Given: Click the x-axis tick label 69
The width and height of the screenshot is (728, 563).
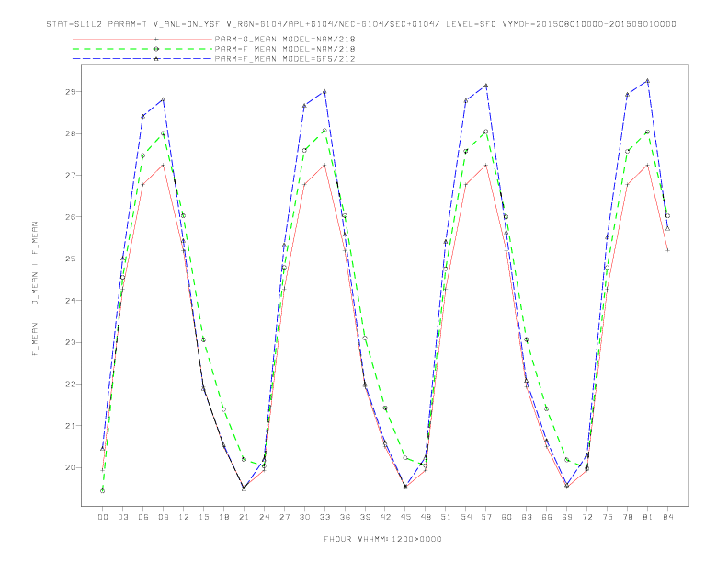Looking at the screenshot, I should [x=567, y=517].
